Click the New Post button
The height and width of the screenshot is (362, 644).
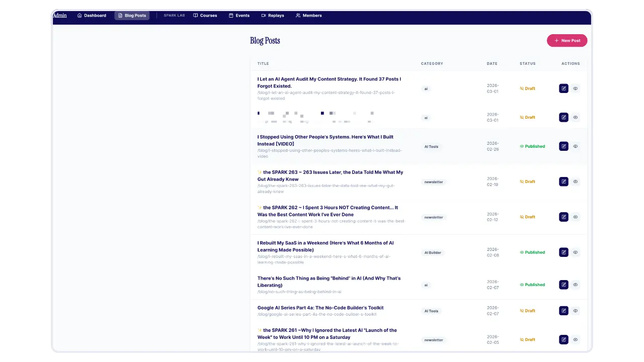click(x=567, y=40)
